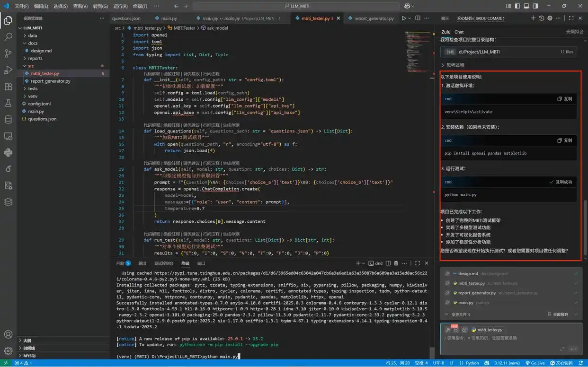Open Comate chat history clock icon
588x367 pixels.
click(x=542, y=18)
